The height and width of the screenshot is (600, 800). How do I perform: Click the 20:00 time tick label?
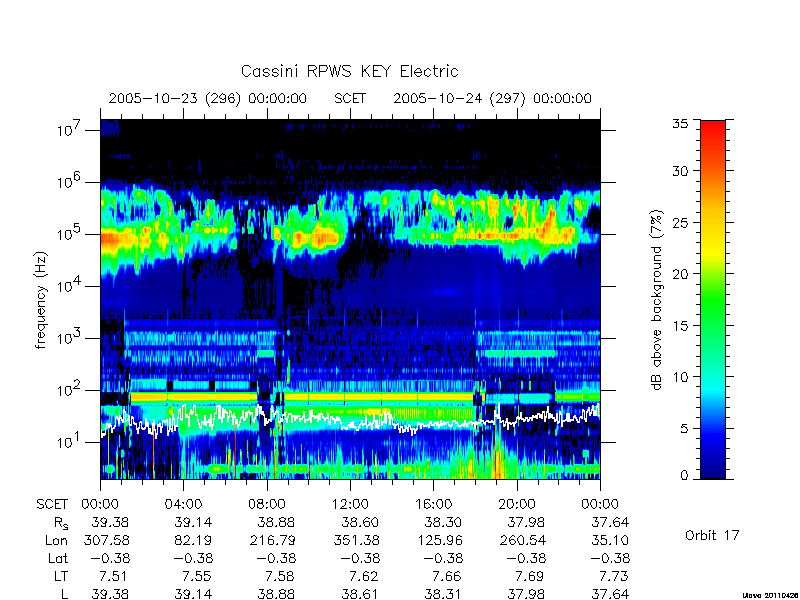point(517,504)
